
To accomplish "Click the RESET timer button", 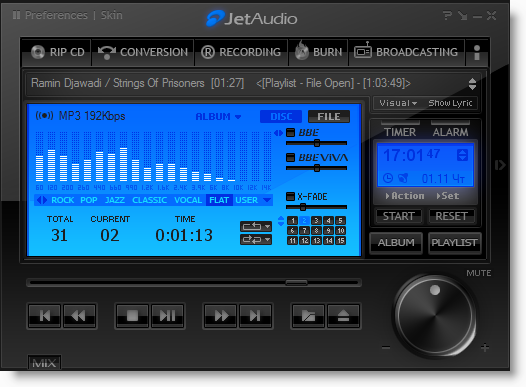I will click(451, 216).
